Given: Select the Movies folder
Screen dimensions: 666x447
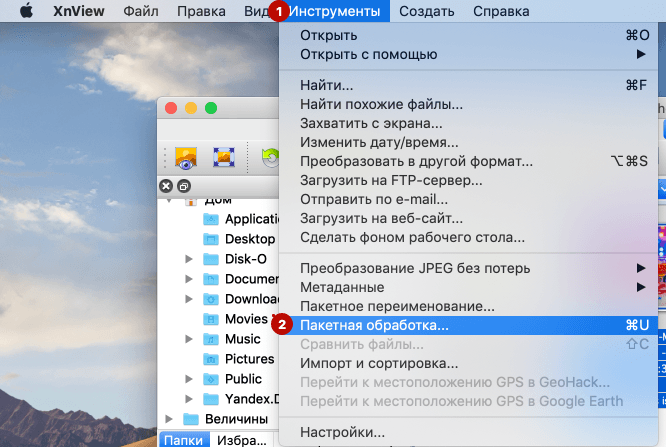Looking at the screenshot, I should pos(246,319).
